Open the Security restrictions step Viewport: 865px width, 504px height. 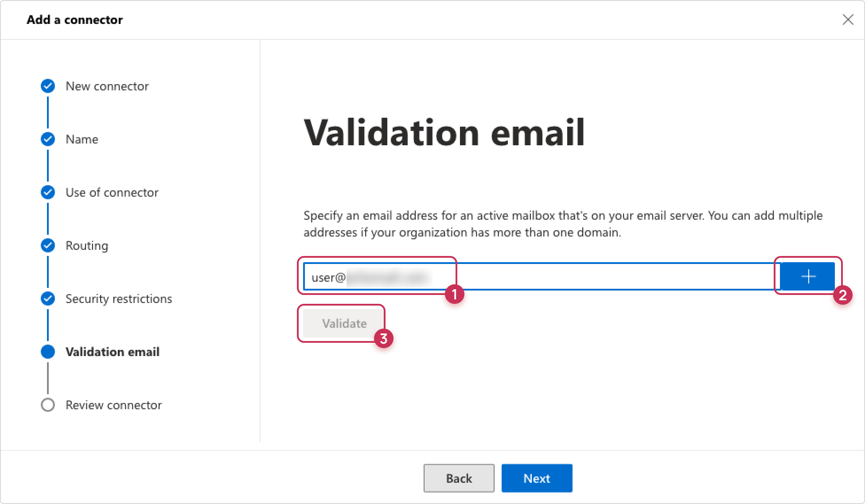point(119,299)
